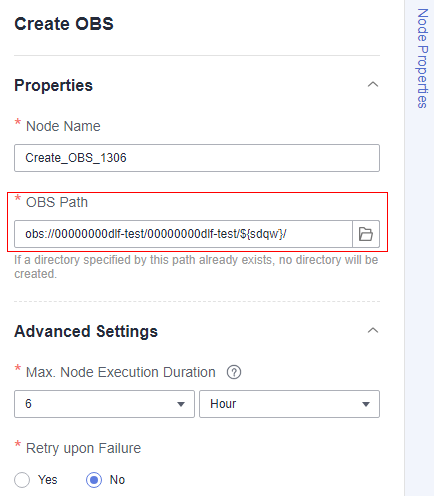Open the Hour time unit dropdown
This screenshot has height=496, width=434.
click(289, 404)
